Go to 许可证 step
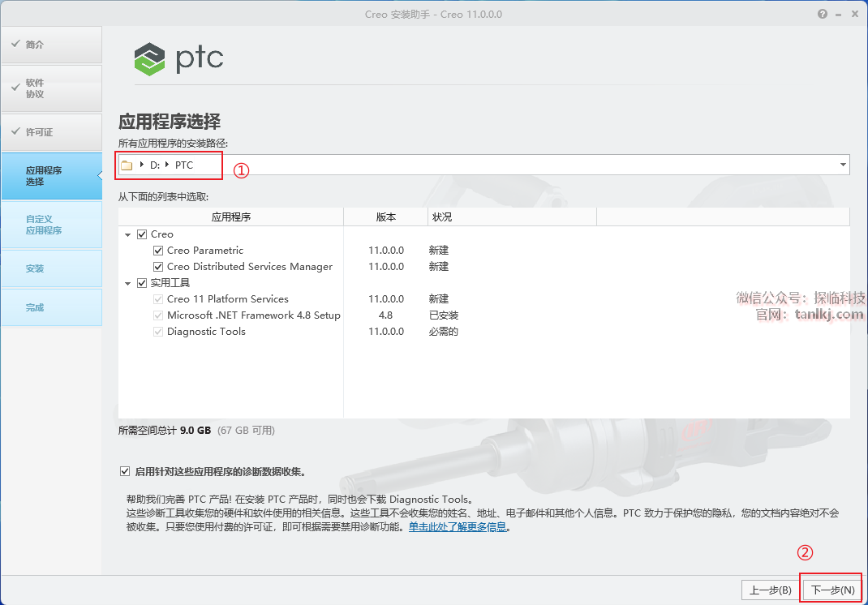 51,132
